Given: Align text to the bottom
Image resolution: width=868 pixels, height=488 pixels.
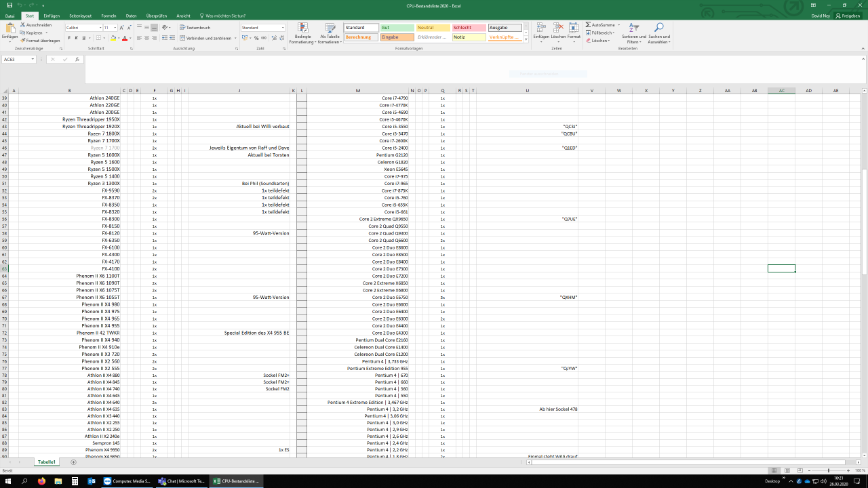Looking at the screenshot, I should [155, 28].
